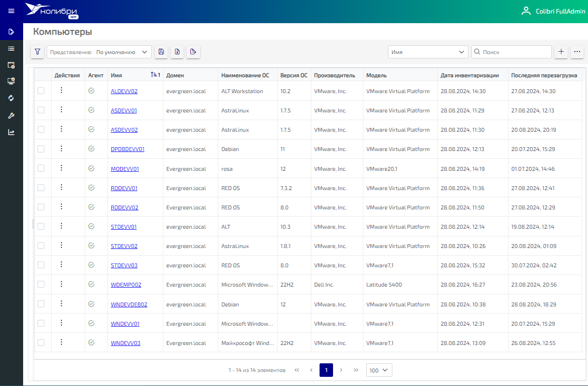Open the chart reports icon in sidebar

coord(11,132)
